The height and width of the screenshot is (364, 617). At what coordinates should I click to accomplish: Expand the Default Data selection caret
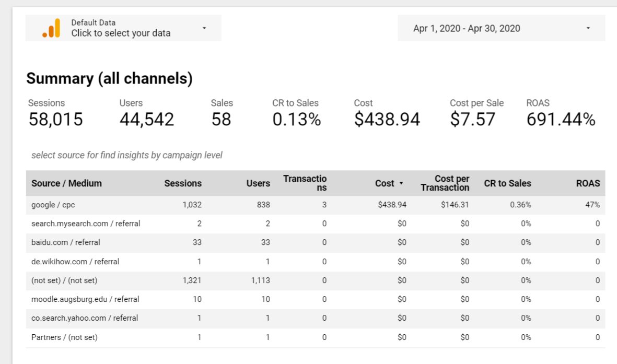pyautogui.click(x=204, y=28)
